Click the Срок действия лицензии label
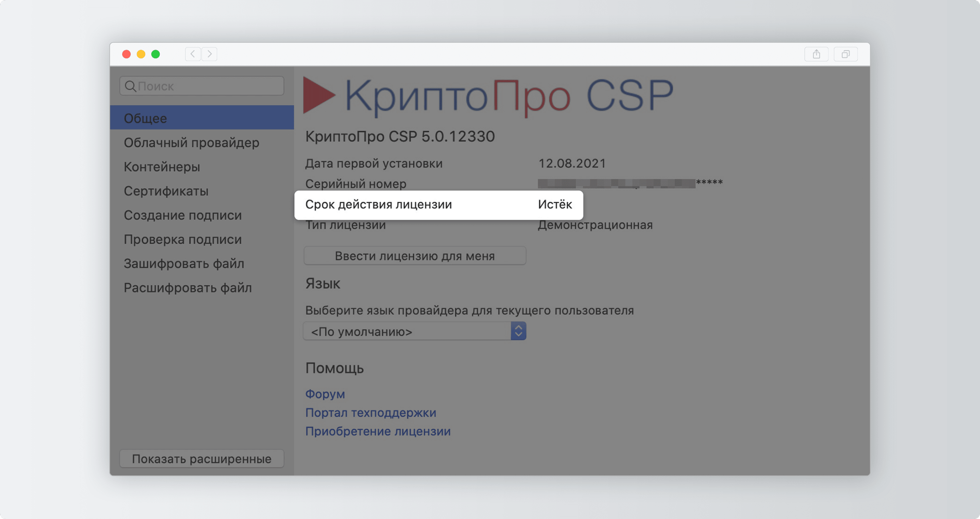This screenshot has width=980, height=519. (378, 205)
